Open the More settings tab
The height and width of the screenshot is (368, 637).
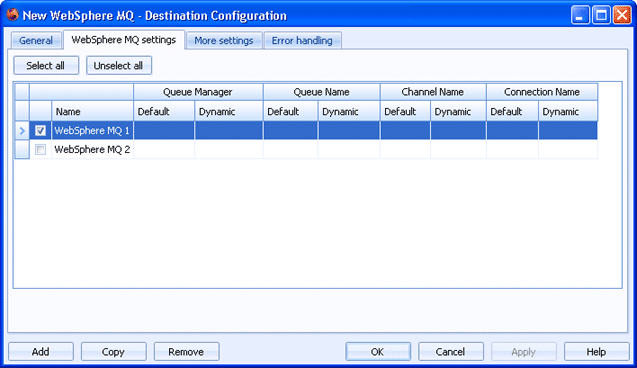223,41
